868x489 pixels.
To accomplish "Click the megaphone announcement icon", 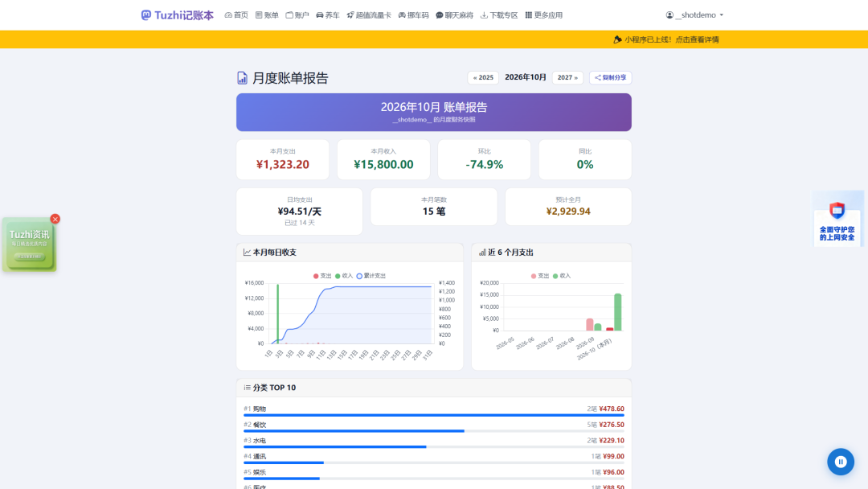I will point(618,39).
